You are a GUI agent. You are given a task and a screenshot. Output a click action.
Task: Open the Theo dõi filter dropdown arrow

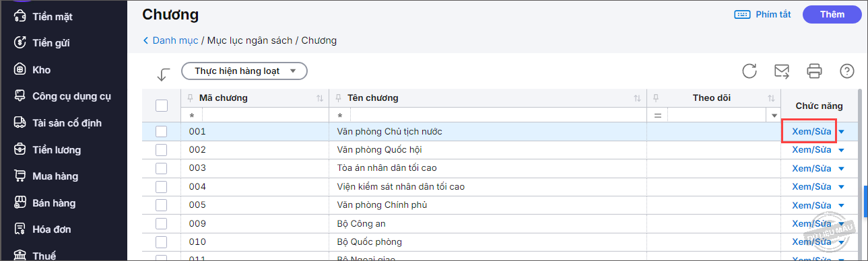pos(774,116)
